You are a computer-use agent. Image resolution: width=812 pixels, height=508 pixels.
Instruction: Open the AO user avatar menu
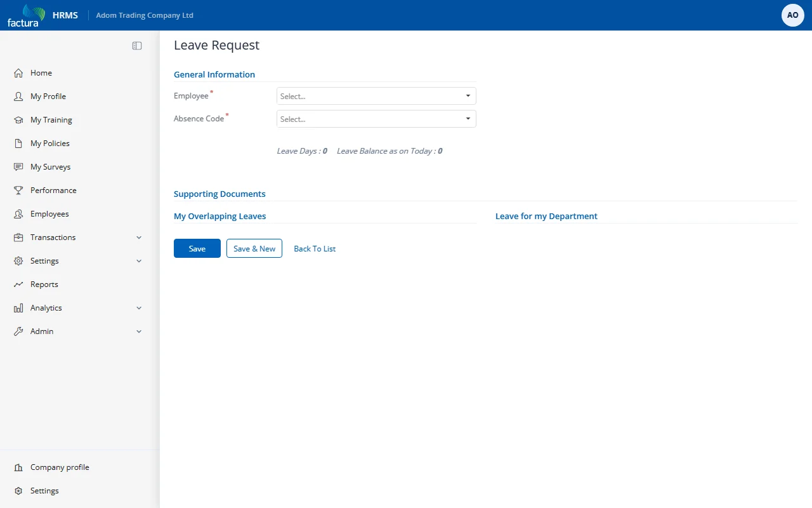click(x=793, y=15)
